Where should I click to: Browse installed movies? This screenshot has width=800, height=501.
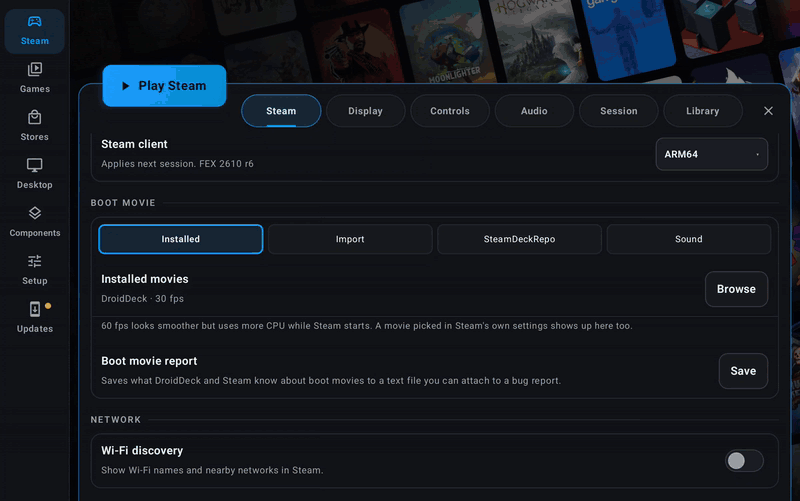tap(736, 289)
